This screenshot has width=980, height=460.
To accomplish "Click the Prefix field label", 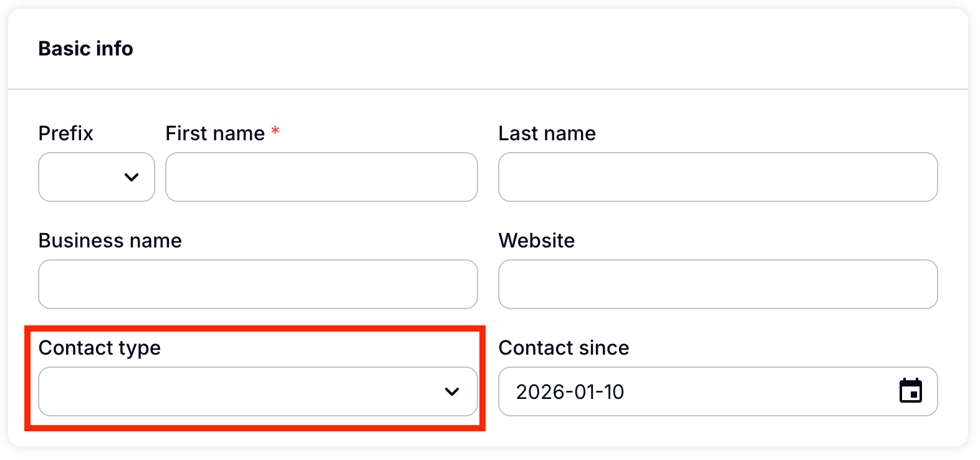I will (x=65, y=133).
